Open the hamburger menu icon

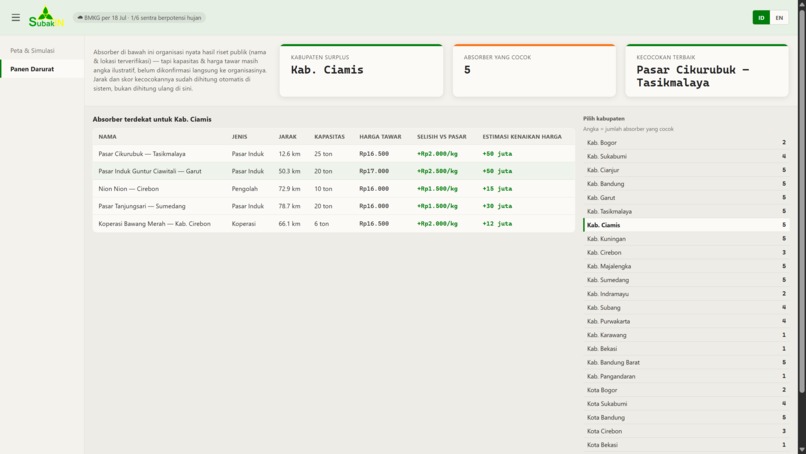[16, 17]
